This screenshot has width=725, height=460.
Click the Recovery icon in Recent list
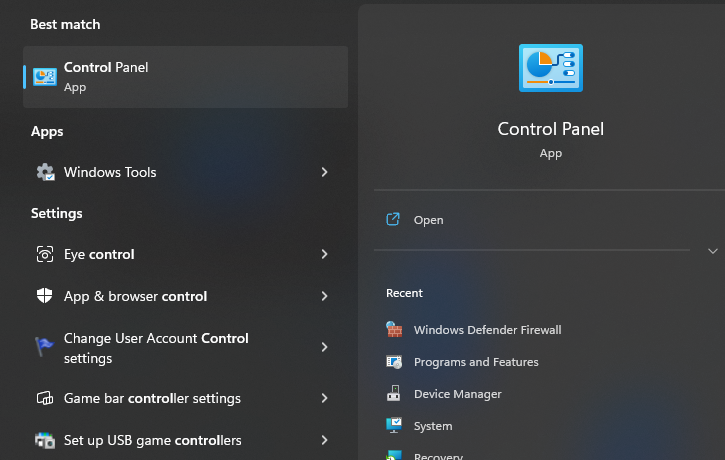point(394,455)
